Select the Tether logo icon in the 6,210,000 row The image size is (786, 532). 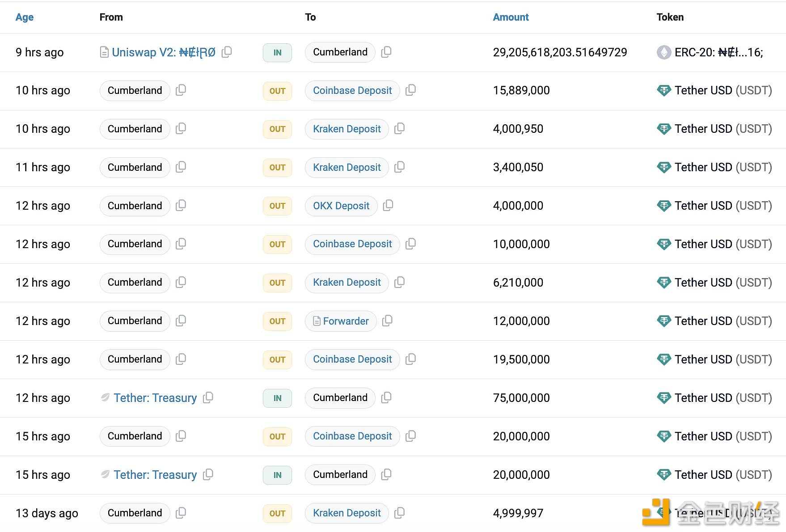point(664,283)
